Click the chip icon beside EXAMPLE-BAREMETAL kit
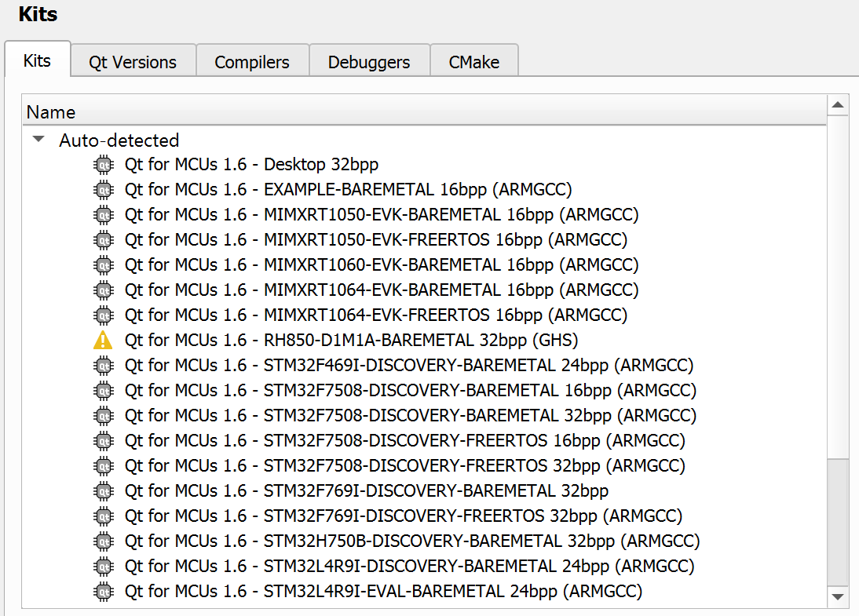This screenshot has height=616, width=859. click(x=103, y=190)
